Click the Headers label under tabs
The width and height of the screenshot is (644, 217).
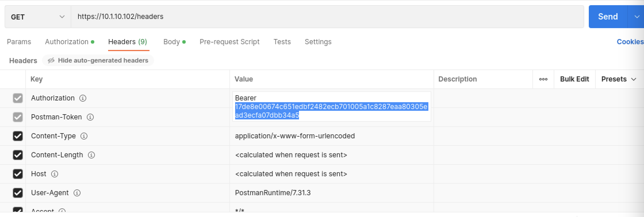[23, 61]
